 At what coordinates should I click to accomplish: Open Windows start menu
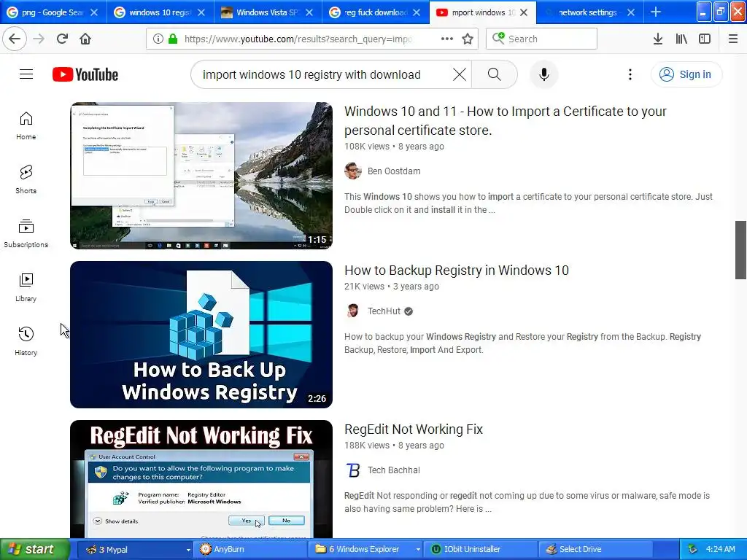pyautogui.click(x=34, y=549)
